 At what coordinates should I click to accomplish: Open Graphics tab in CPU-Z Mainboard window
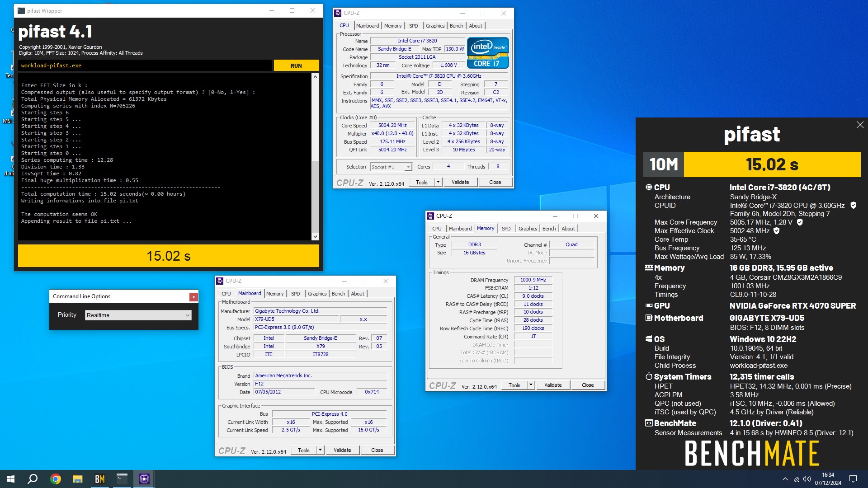(317, 294)
